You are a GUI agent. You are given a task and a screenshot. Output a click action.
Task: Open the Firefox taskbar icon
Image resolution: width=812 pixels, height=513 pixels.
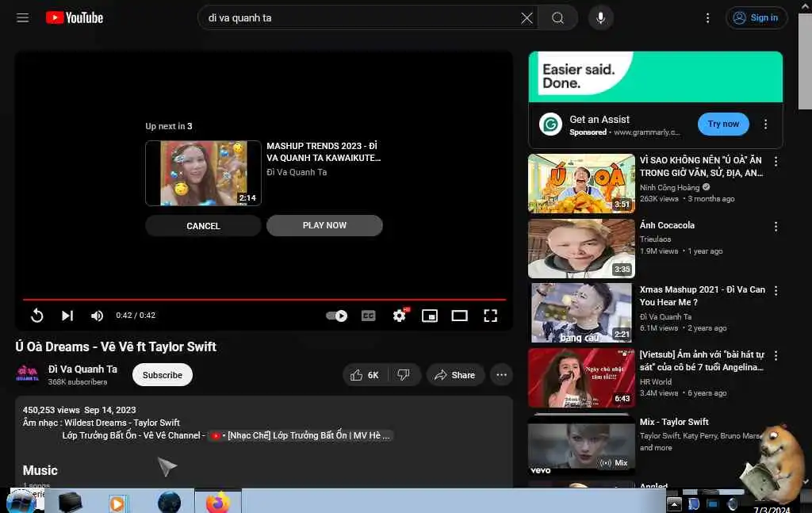click(218, 502)
